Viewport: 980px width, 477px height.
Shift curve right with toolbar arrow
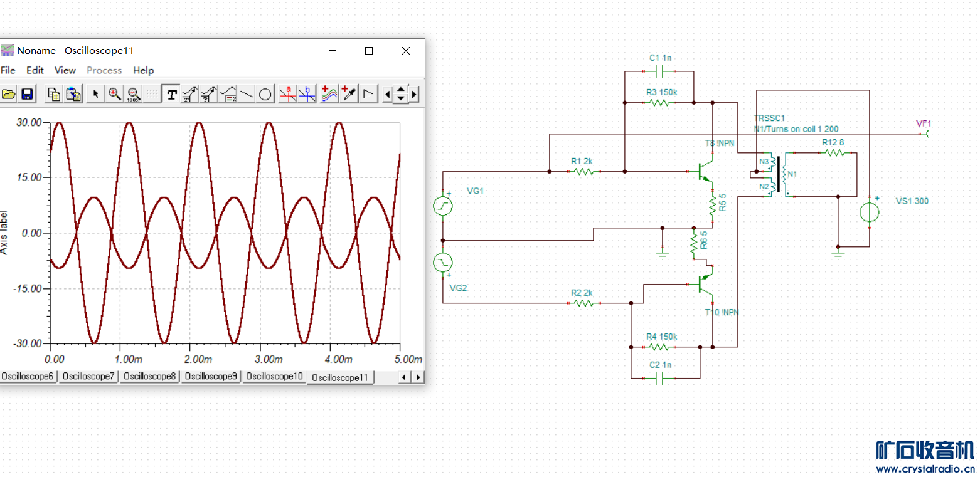click(x=414, y=95)
